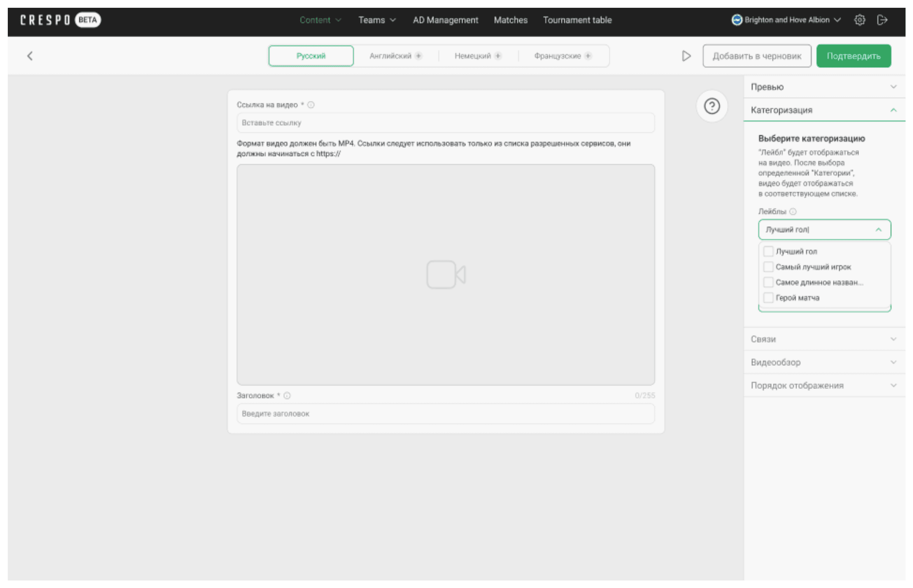Check the Лучший гол checkbox
Screen dimensions: 913x588
768,252
